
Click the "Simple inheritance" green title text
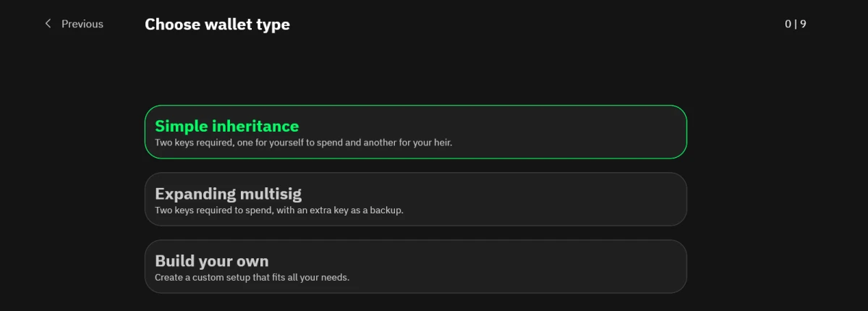[x=226, y=126]
